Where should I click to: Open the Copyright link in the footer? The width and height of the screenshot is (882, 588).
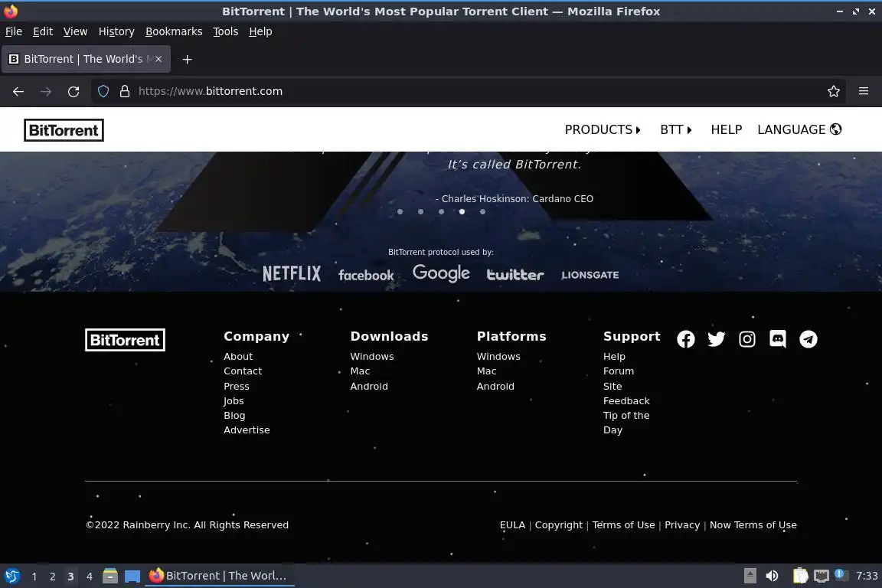pos(559,525)
